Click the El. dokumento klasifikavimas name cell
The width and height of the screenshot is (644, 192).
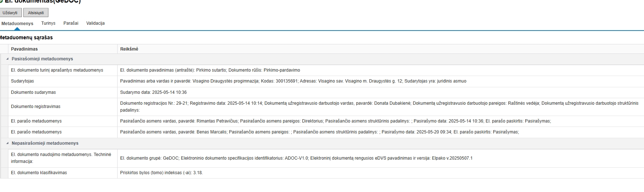click(39, 173)
